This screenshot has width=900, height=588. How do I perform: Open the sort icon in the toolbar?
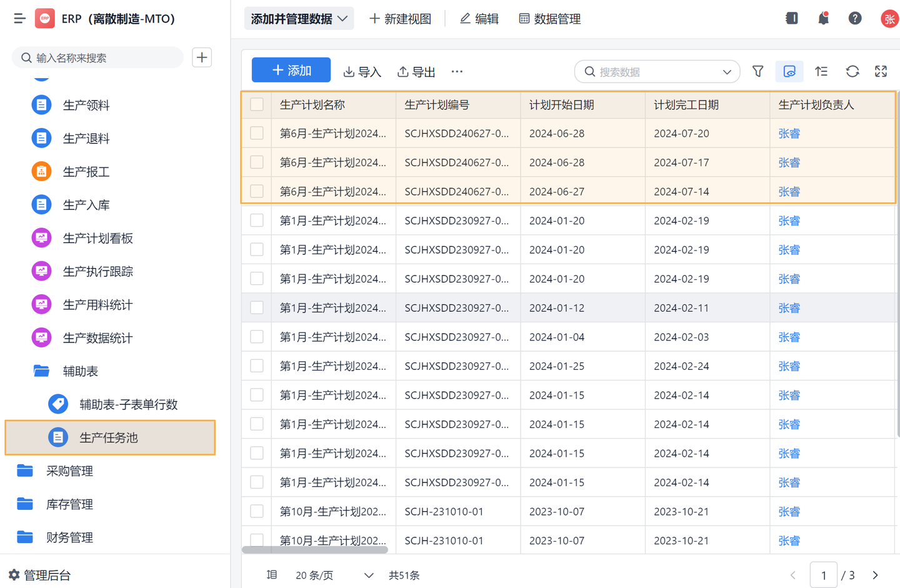tap(821, 71)
